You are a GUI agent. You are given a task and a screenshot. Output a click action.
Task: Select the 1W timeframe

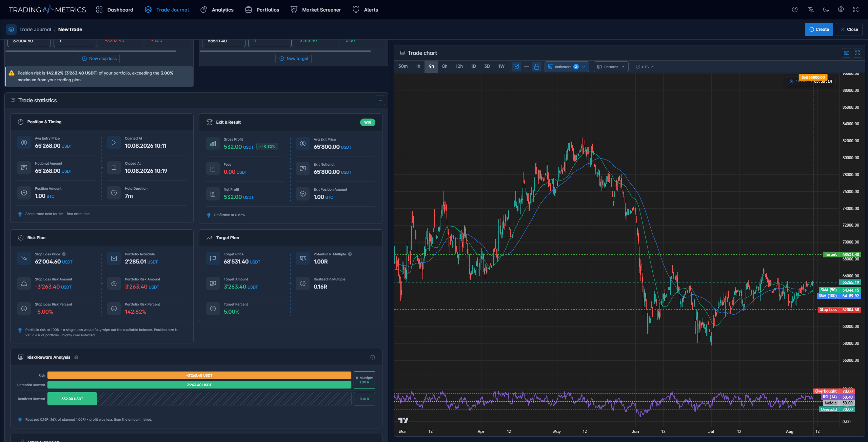pos(501,66)
